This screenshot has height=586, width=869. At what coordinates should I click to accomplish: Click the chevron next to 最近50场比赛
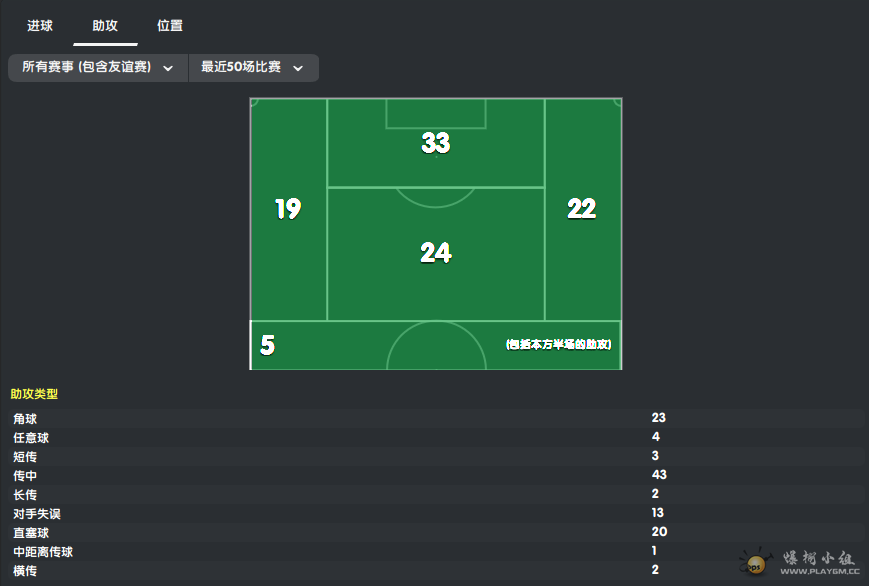click(x=298, y=68)
